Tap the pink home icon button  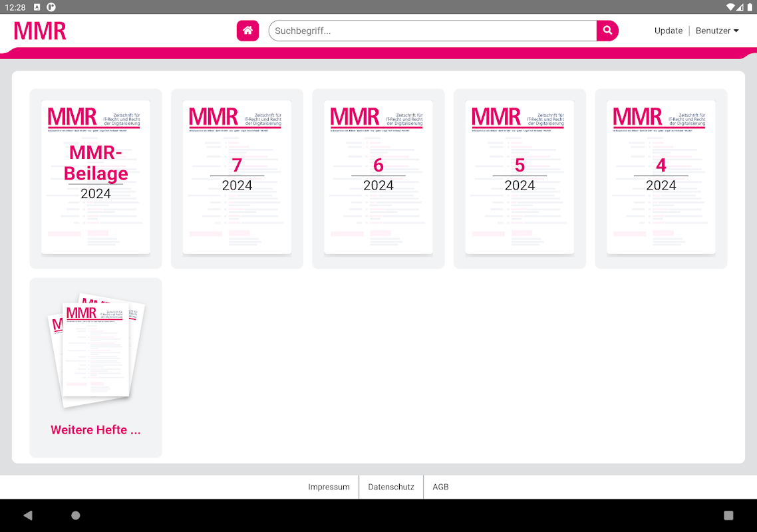coord(247,31)
